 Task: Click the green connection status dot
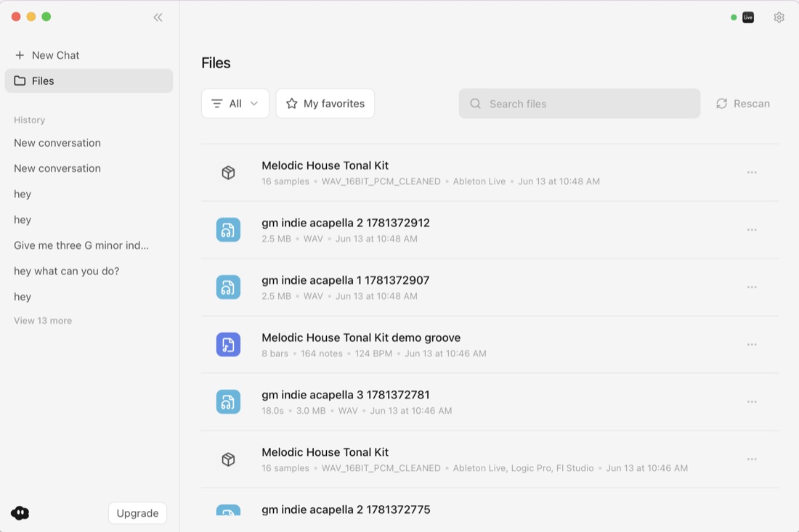(734, 17)
